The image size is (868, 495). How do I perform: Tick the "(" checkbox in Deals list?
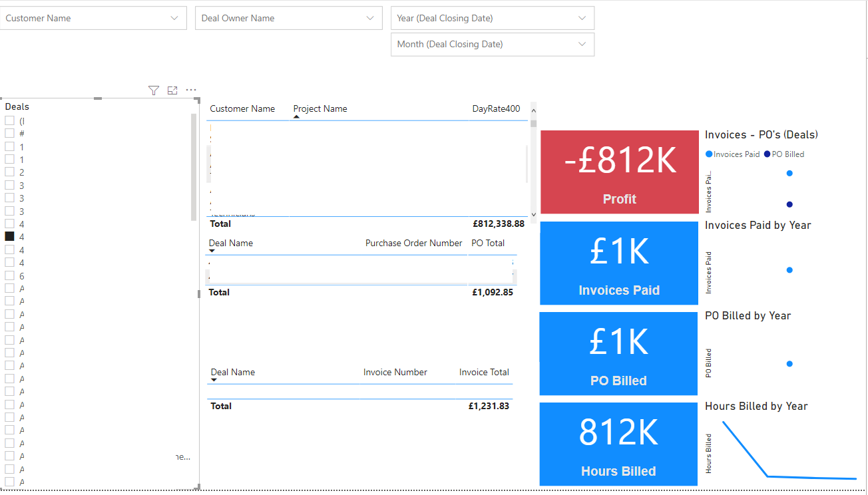tap(10, 121)
